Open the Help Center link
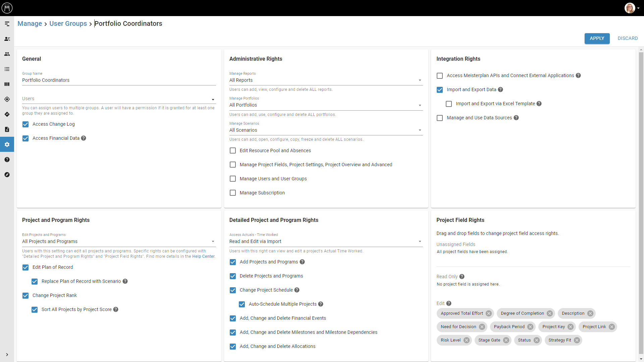Screen dimensions: 644x362 [203, 256]
